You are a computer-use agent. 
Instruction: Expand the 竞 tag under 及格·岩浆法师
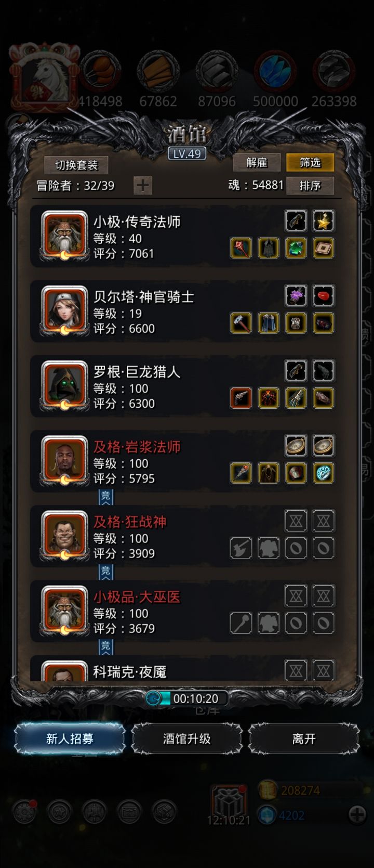[x=105, y=497]
